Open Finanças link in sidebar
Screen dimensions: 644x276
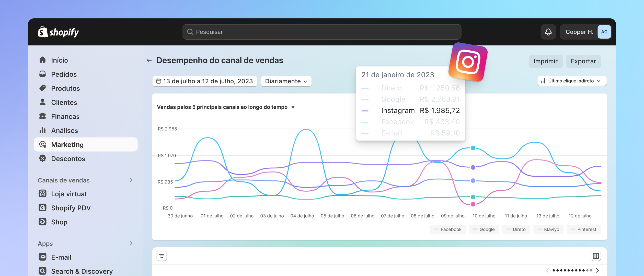(65, 116)
